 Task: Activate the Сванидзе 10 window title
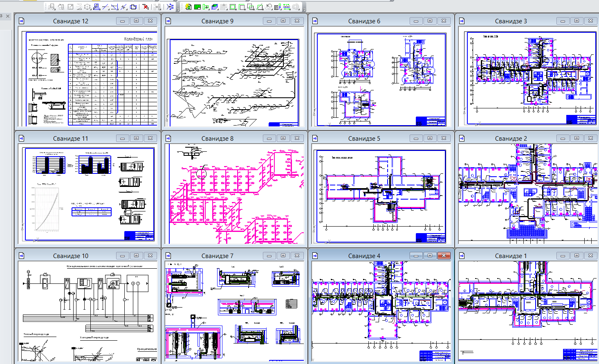click(x=71, y=256)
